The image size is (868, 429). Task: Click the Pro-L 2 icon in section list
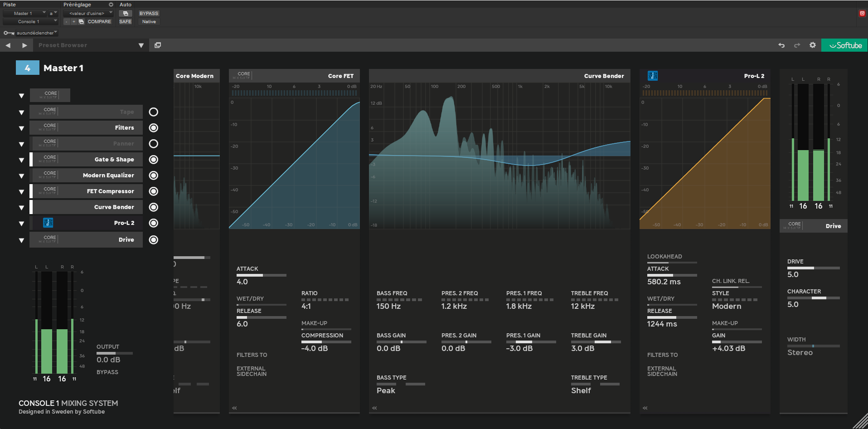tap(48, 223)
